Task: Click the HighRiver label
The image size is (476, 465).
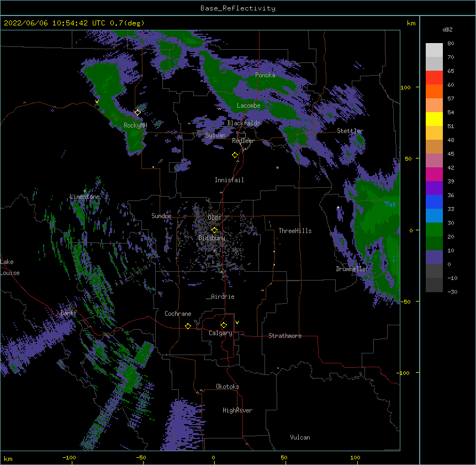Action: click(237, 410)
